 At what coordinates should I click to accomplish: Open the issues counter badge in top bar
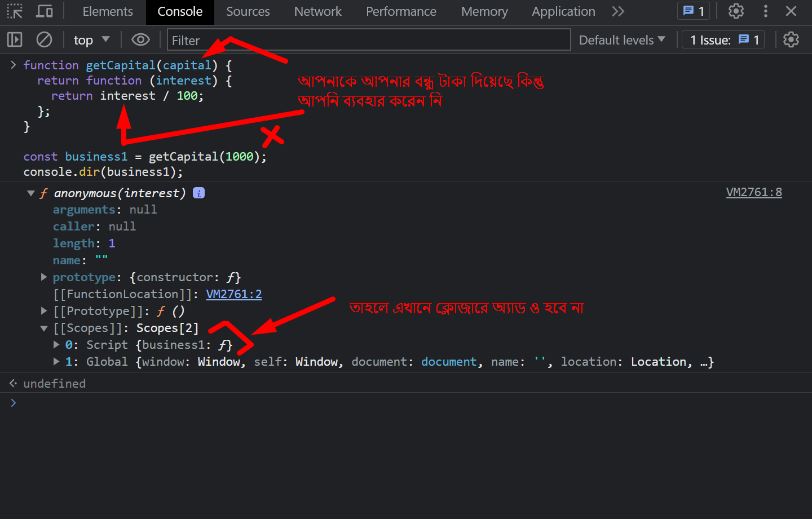(694, 11)
